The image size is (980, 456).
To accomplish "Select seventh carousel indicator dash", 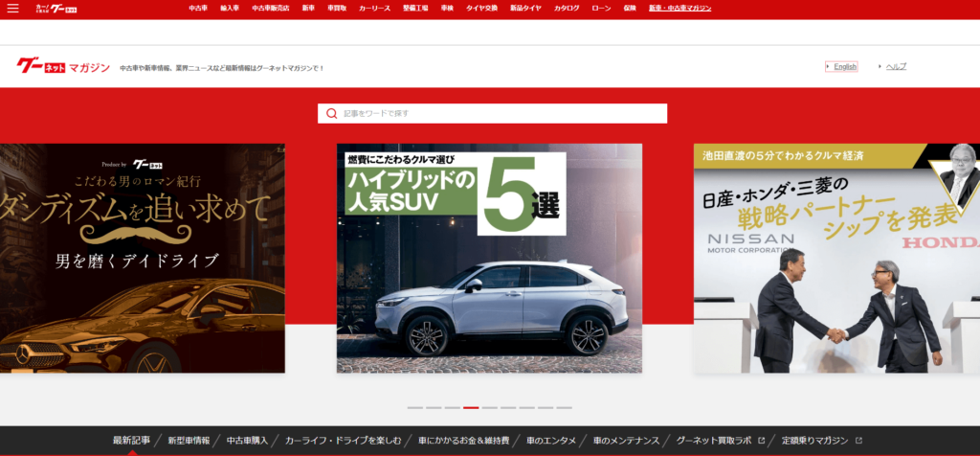I will click(527, 408).
